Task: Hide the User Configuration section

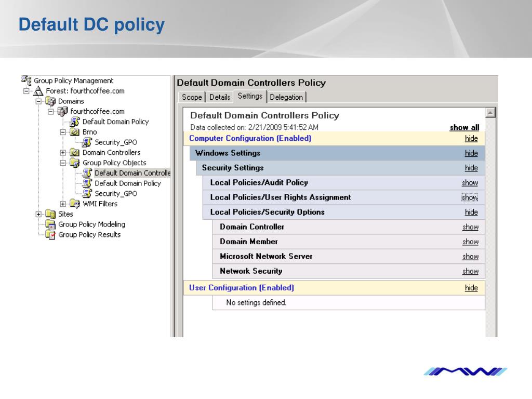Action: point(471,288)
